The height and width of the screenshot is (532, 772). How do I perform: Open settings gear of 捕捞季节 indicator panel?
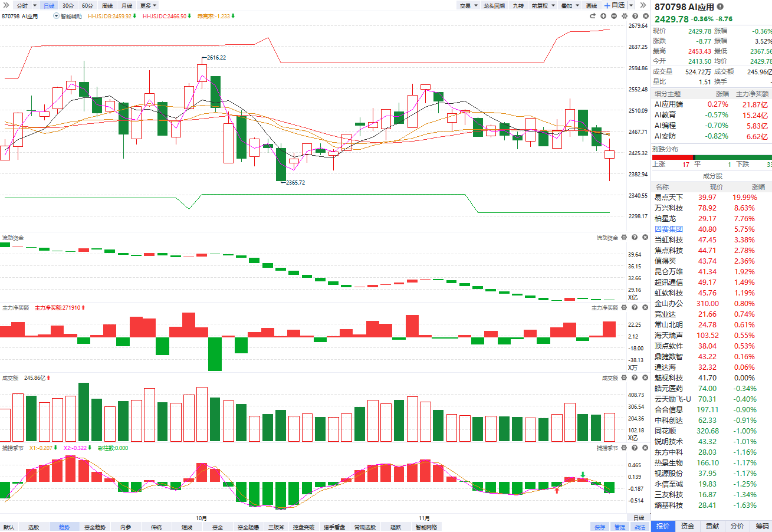(625, 448)
